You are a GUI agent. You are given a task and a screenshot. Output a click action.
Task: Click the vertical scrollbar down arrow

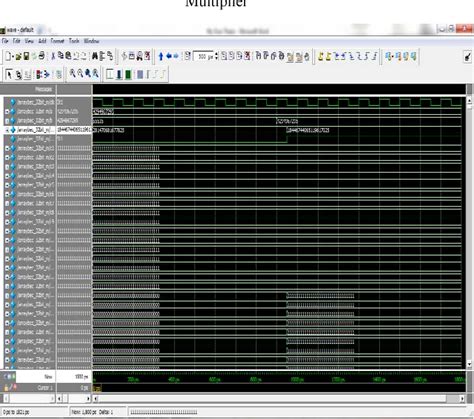coord(469,364)
